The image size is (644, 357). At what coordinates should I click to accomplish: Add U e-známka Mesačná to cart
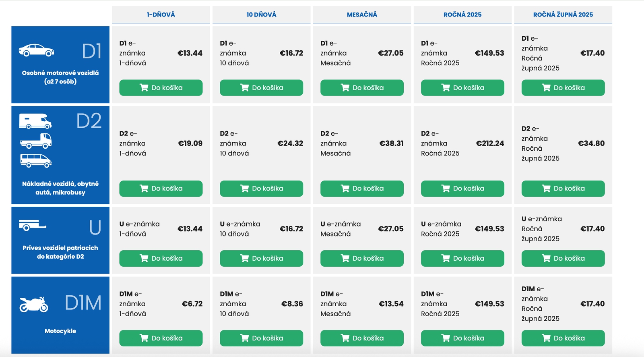[x=362, y=258]
